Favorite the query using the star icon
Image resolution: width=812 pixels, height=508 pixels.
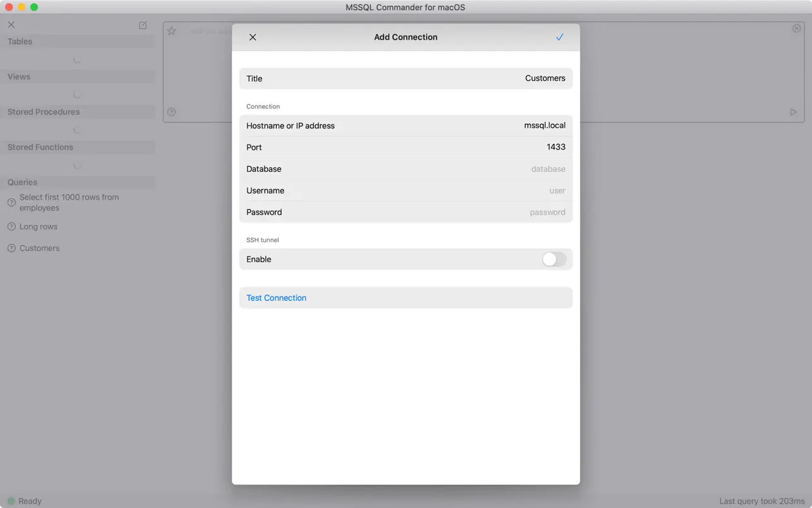(171, 30)
